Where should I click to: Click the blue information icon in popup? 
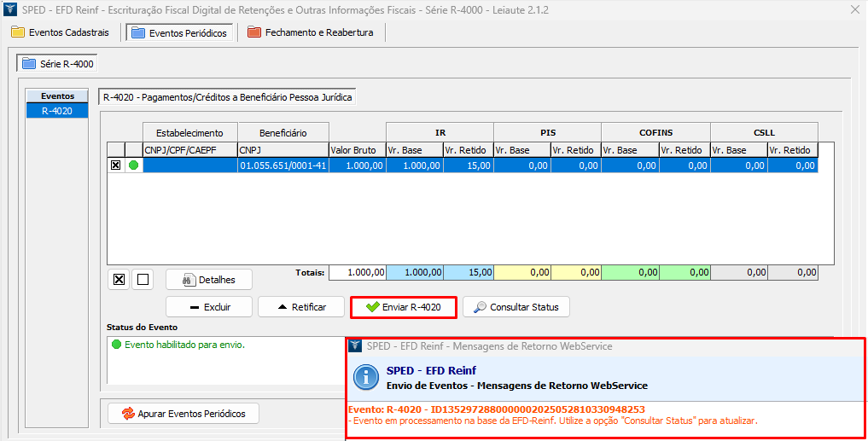(x=367, y=377)
